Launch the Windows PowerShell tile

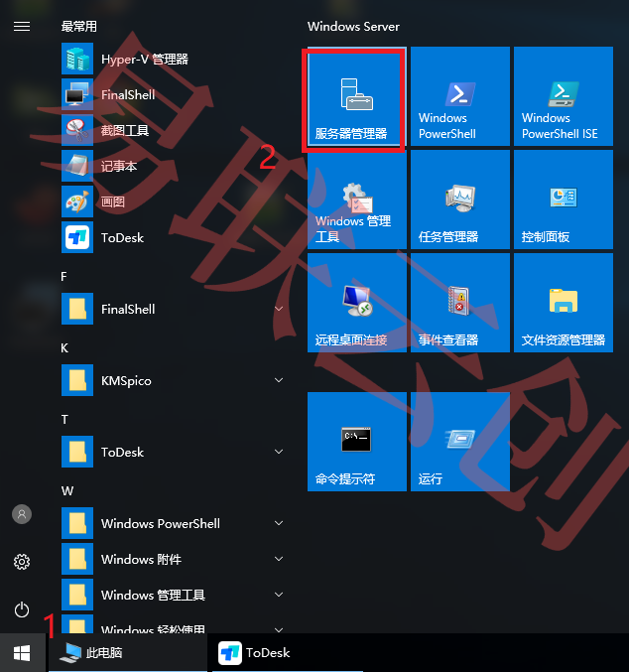[x=459, y=96]
